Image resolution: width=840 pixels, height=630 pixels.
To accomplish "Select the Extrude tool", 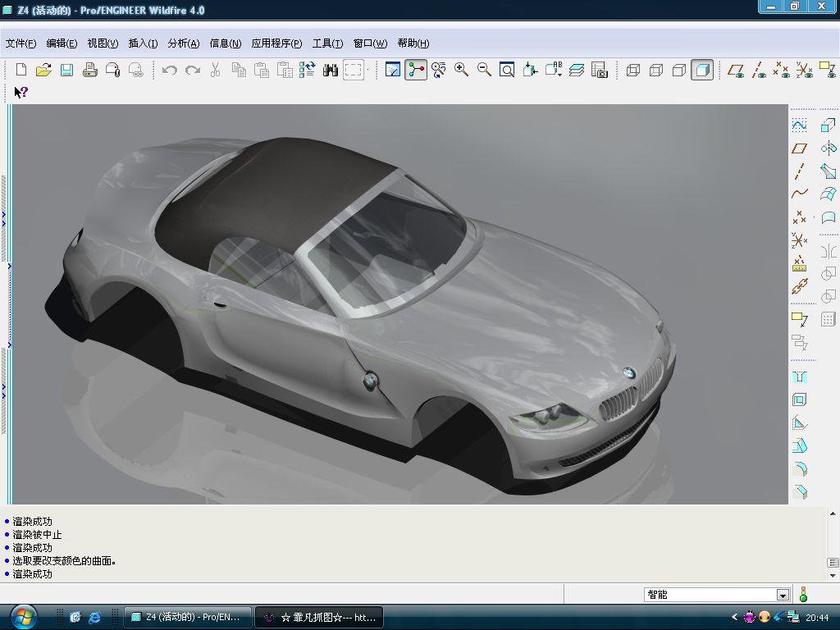I will tap(829, 126).
